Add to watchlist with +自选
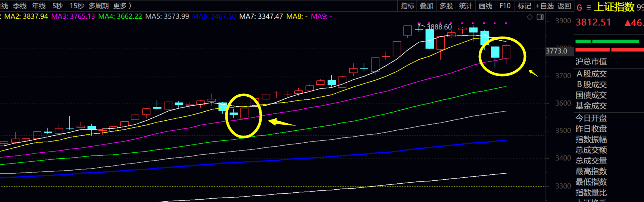Image resolution: width=644 pixels, height=202 pixels. 545,6
